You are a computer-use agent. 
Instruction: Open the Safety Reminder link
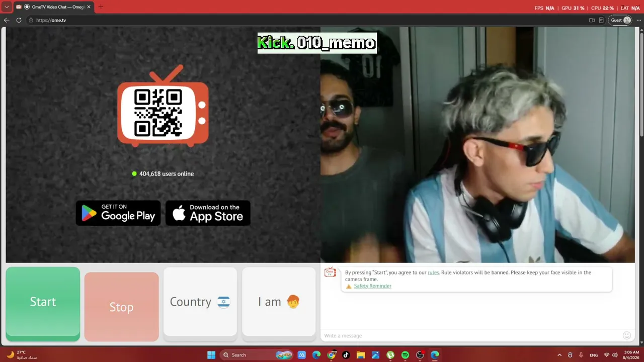(372, 286)
